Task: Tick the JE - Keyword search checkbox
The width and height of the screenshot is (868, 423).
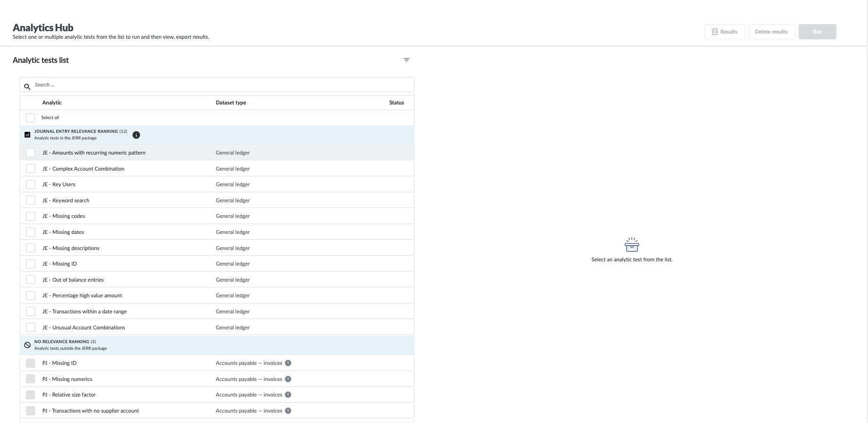Action: (30, 200)
